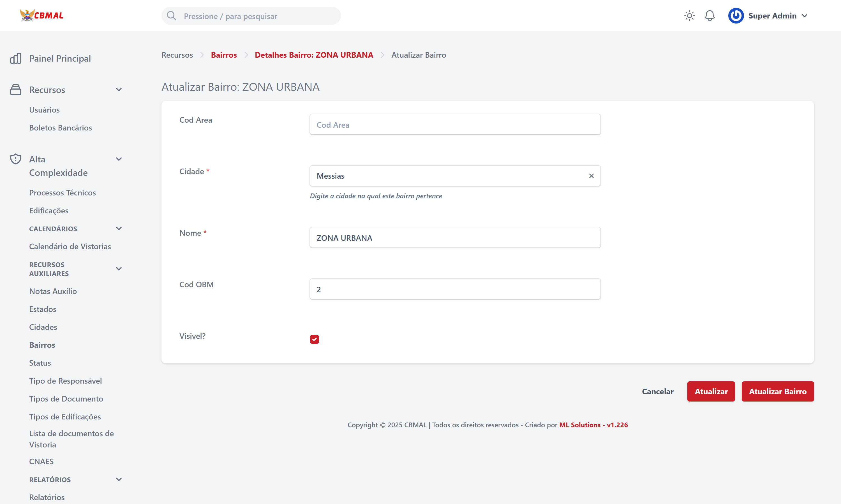841x504 pixels.
Task: Open the Super Admin user dropdown
Action: [805, 16]
